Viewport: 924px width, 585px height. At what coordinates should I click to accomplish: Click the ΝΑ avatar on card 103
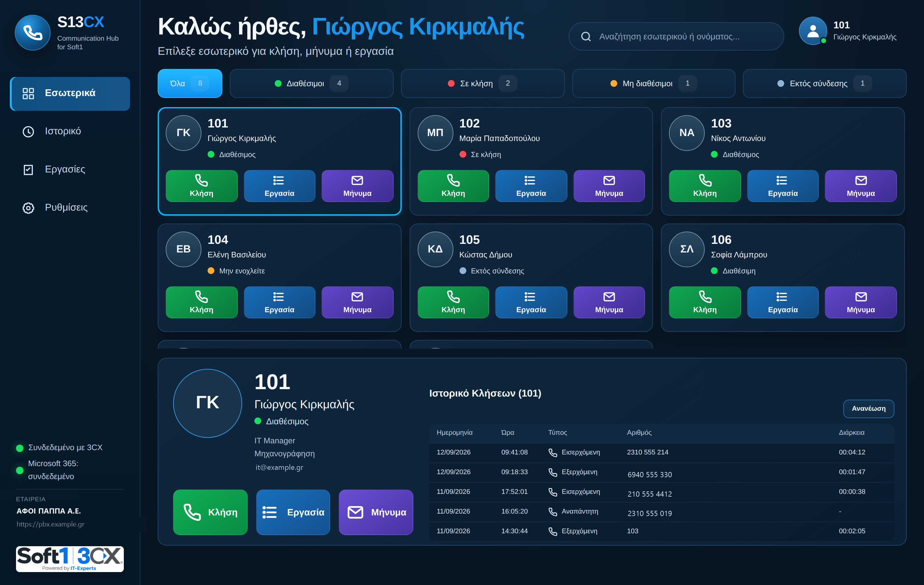click(x=687, y=133)
